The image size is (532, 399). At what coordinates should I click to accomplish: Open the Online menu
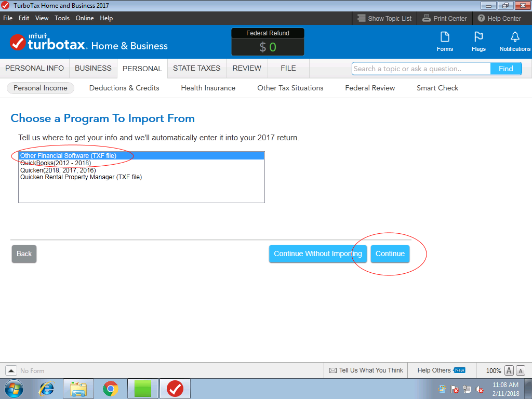[85, 18]
